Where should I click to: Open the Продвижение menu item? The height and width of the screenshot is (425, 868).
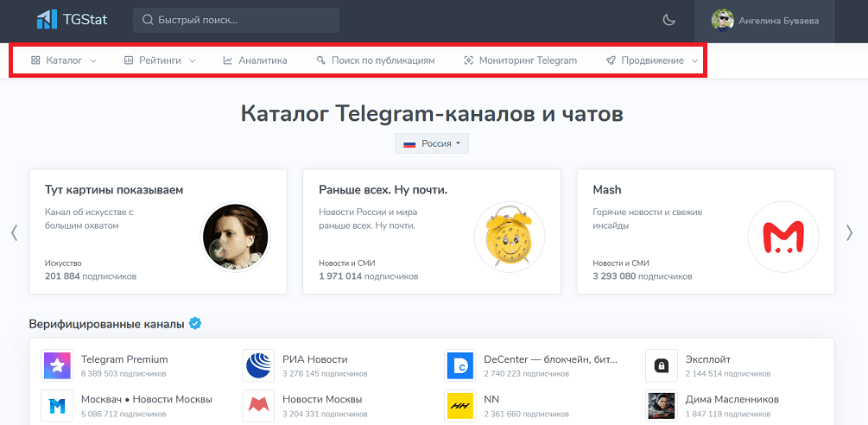click(x=653, y=60)
